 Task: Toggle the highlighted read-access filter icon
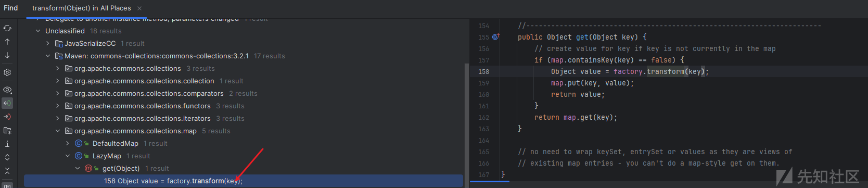[7, 103]
